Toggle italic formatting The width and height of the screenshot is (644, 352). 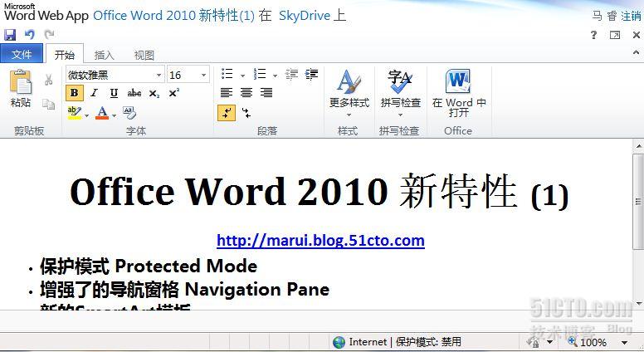(x=94, y=93)
